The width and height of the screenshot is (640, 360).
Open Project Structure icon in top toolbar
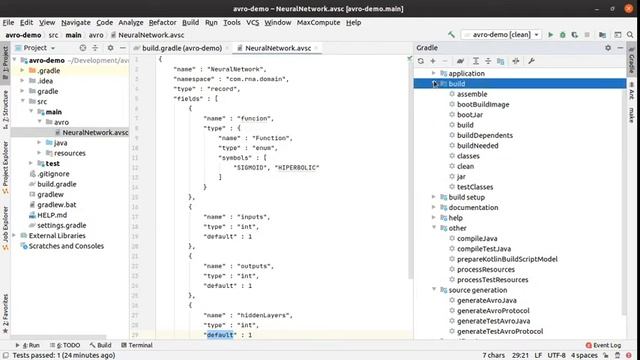click(602, 35)
